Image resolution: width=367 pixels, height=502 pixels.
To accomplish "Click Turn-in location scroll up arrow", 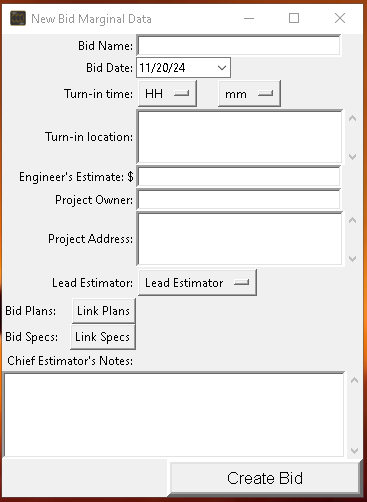I will tap(352, 118).
